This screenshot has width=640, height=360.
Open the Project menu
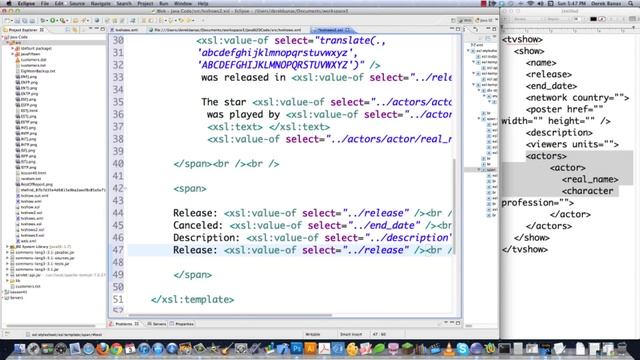click(x=145, y=3)
